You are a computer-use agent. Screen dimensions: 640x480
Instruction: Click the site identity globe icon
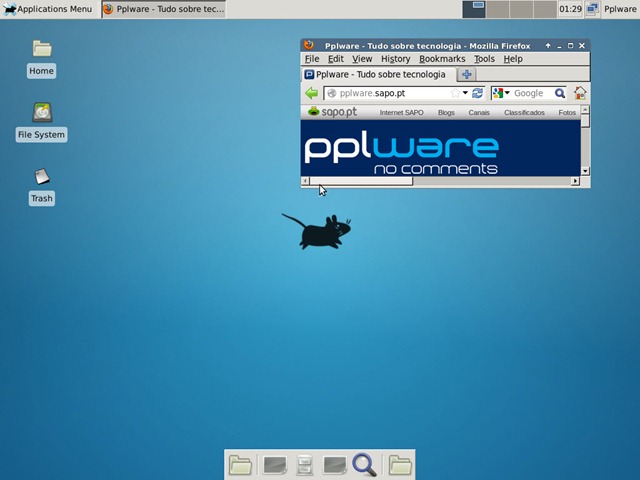(332, 93)
